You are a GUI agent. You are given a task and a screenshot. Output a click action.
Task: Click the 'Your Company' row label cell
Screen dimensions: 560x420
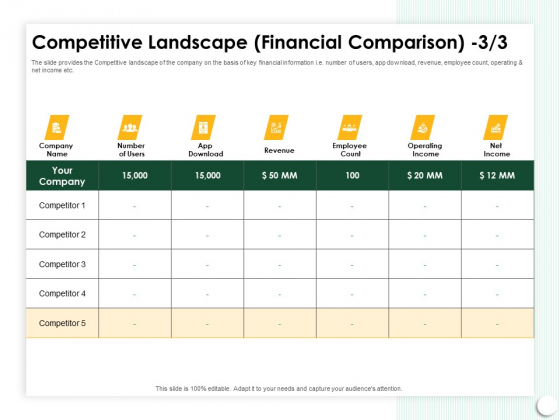62,176
